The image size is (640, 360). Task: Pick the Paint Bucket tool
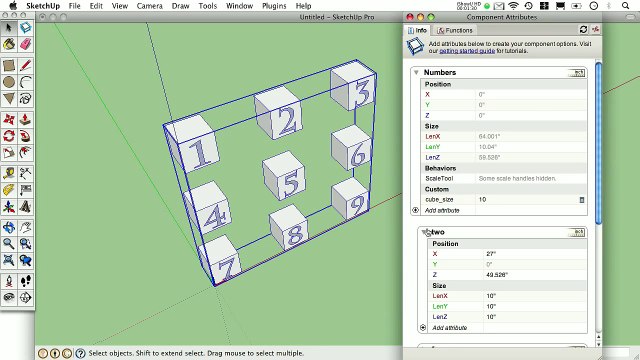[x=9, y=44]
